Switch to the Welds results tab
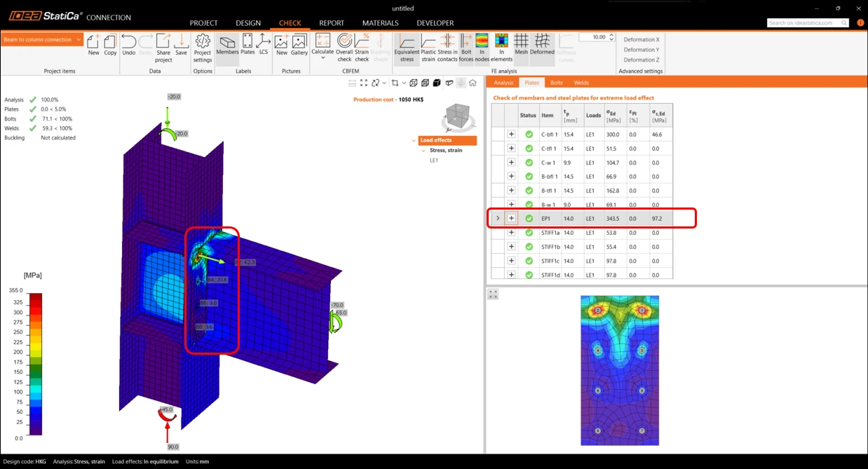This screenshot has width=868, height=469. pyautogui.click(x=581, y=83)
